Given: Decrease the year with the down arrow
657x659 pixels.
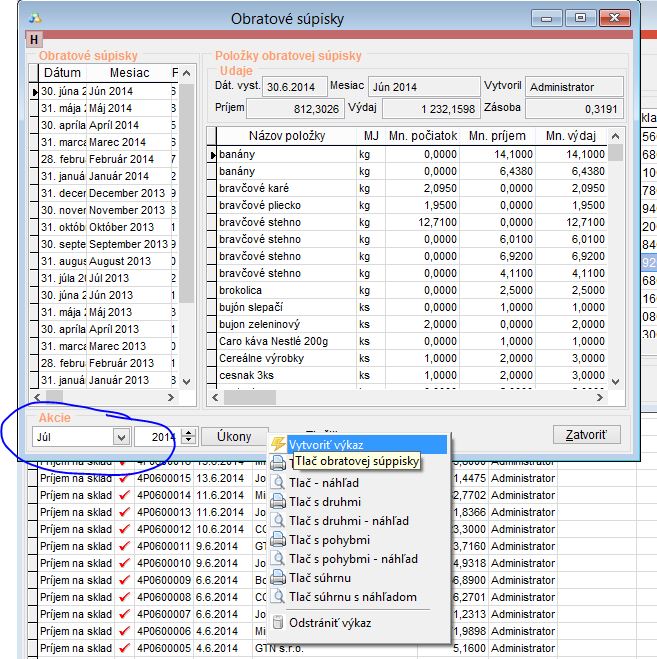Looking at the screenshot, I should pos(189,441).
